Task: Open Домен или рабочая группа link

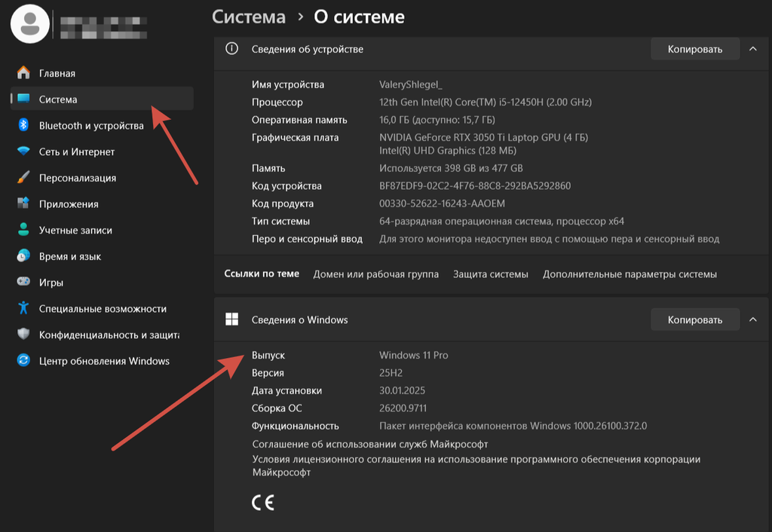Action: (x=375, y=274)
